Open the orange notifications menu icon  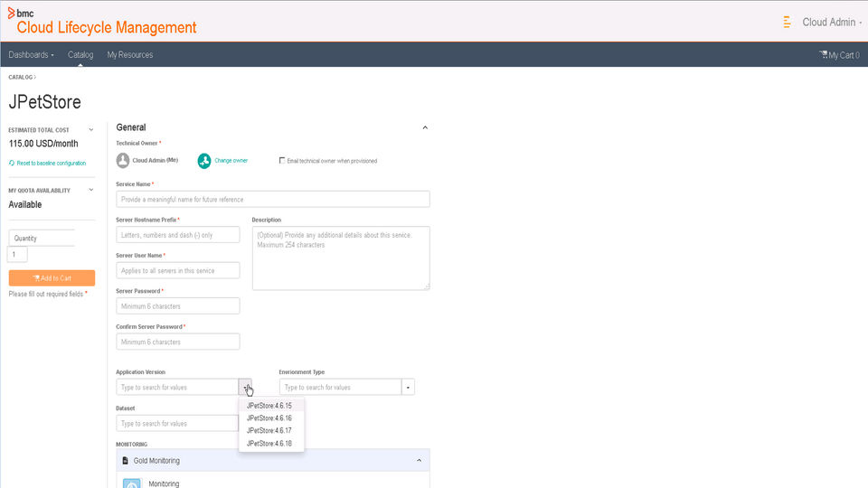(787, 22)
